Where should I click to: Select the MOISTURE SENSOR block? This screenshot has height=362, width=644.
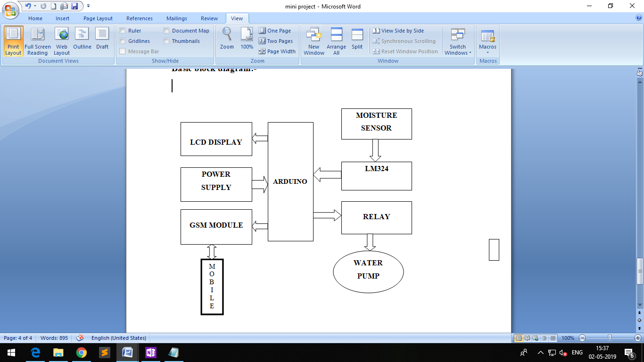coord(376,124)
